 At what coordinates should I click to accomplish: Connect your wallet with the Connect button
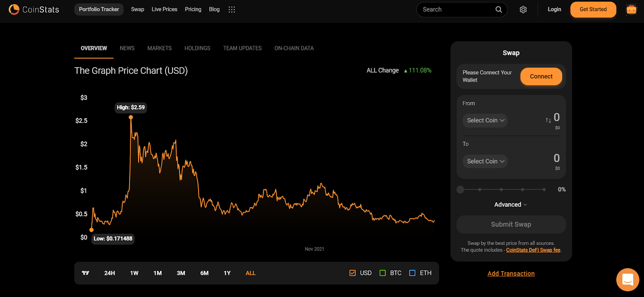click(541, 77)
